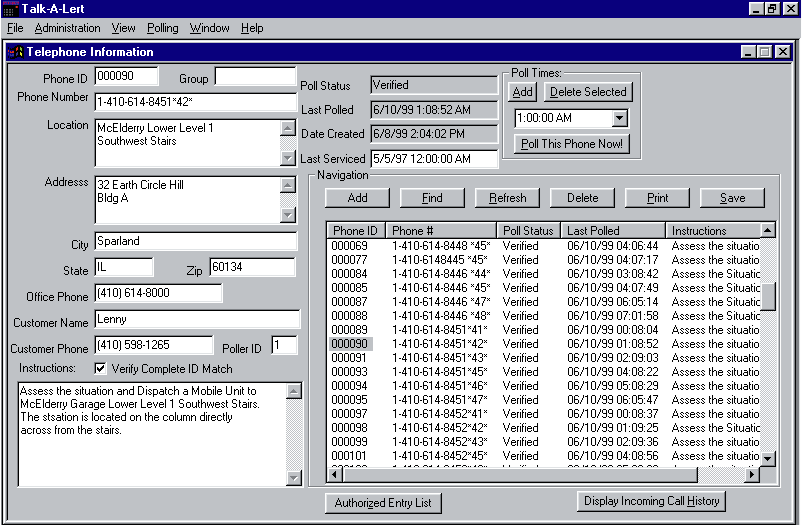The height and width of the screenshot is (525, 802).
Task: Click the State field containing IL
Action: (124, 267)
